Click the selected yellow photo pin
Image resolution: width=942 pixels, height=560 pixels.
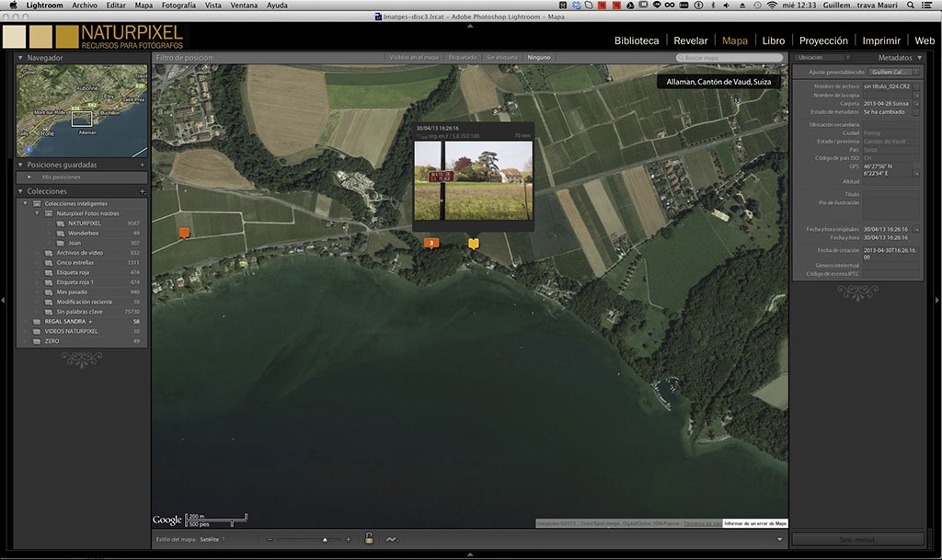pyautogui.click(x=474, y=243)
